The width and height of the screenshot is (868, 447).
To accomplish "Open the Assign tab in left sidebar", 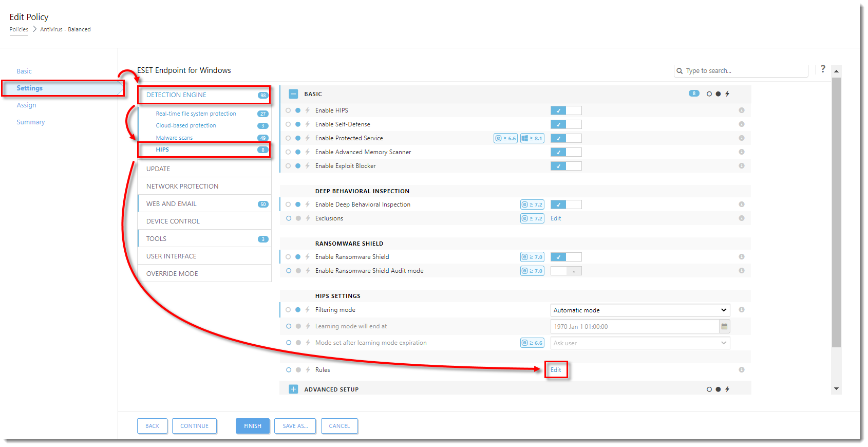I will coord(26,105).
